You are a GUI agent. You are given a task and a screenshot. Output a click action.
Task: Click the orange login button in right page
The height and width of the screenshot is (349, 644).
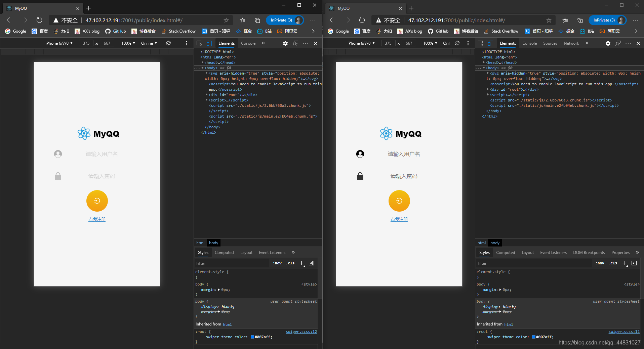[x=399, y=201]
